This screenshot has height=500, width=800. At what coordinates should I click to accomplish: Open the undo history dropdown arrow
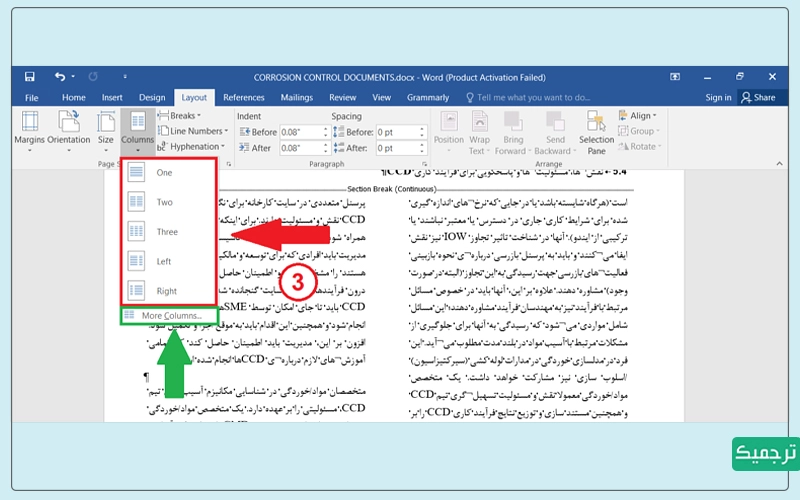coord(73,77)
